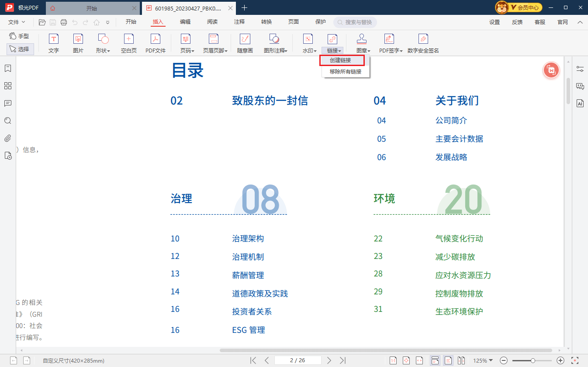This screenshot has width=588, height=367.
Task: Activate the 选择 selection tool
Action: [20, 49]
